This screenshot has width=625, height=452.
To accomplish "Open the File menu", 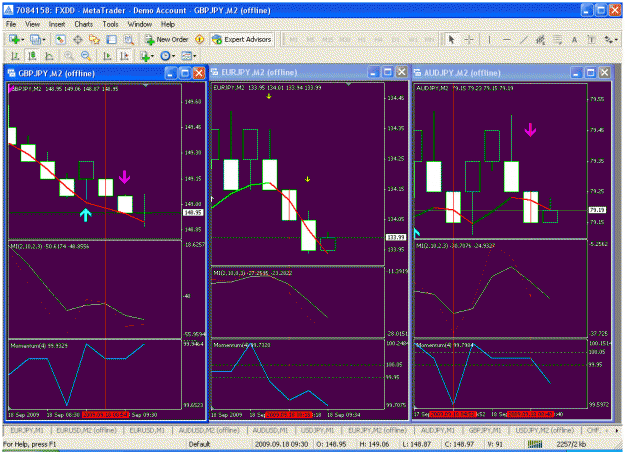I will click(11, 24).
